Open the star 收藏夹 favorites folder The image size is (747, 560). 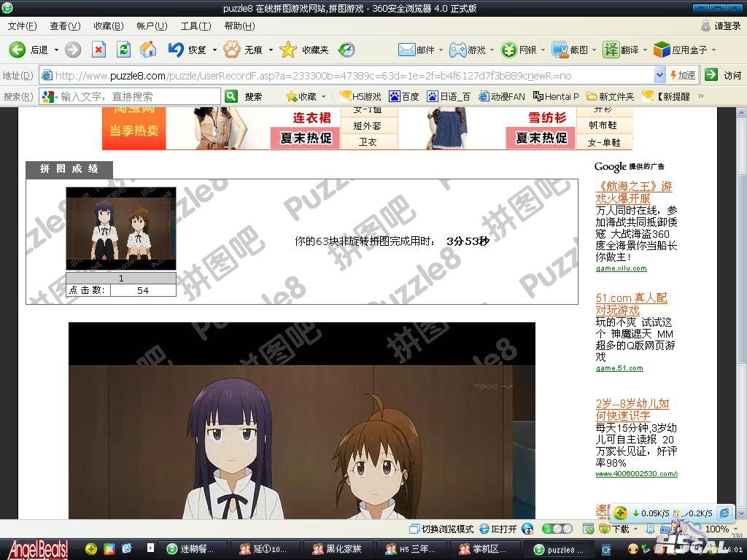(287, 50)
